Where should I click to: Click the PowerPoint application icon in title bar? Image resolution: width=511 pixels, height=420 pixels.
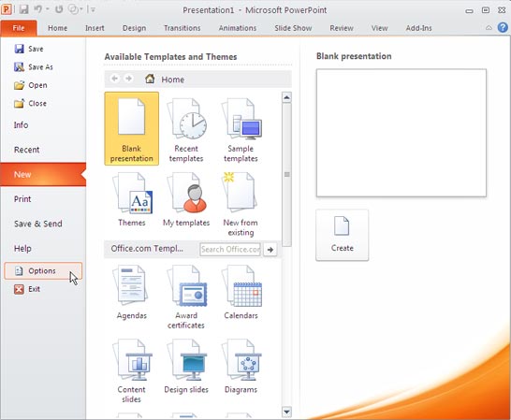(7, 9)
